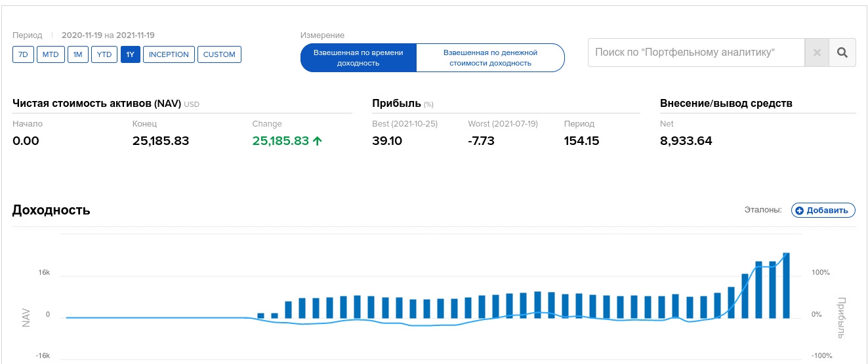Select the YTD period button
The width and height of the screenshot is (868, 364).
point(104,54)
